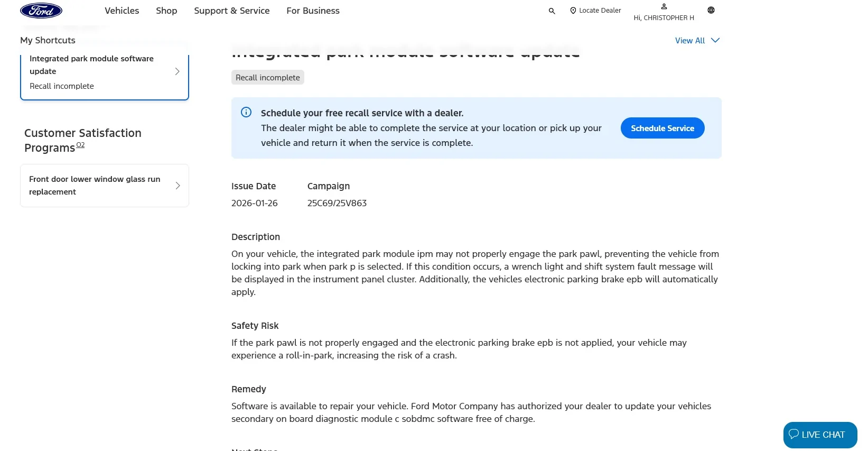Select the View All link text
The width and height of the screenshot is (868, 451).
coord(690,41)
